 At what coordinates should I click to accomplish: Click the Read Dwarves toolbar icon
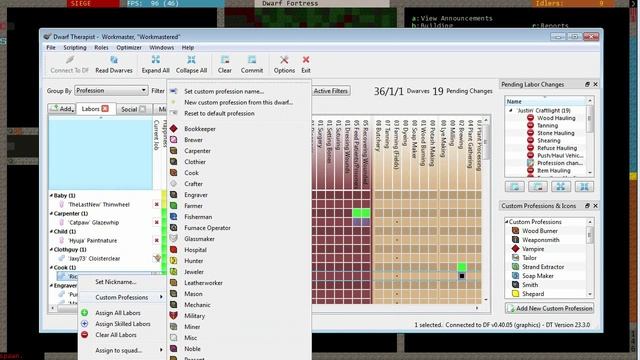coord(114,64)
